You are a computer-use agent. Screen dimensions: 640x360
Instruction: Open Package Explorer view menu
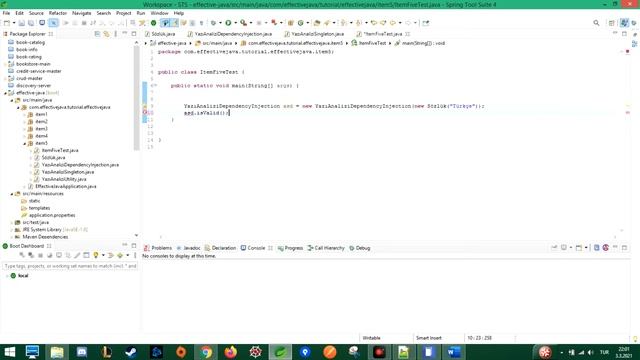(116, 34)
